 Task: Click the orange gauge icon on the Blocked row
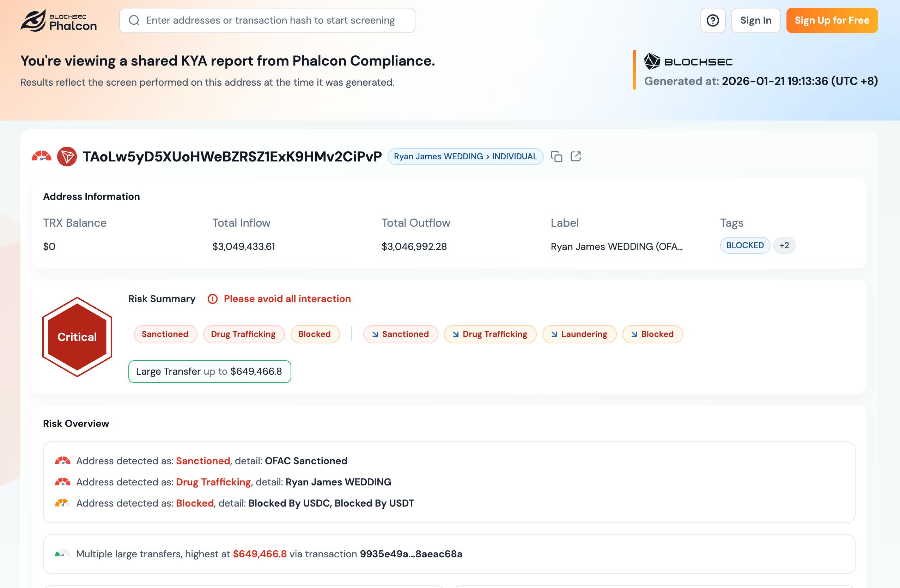tap(63, 503)
